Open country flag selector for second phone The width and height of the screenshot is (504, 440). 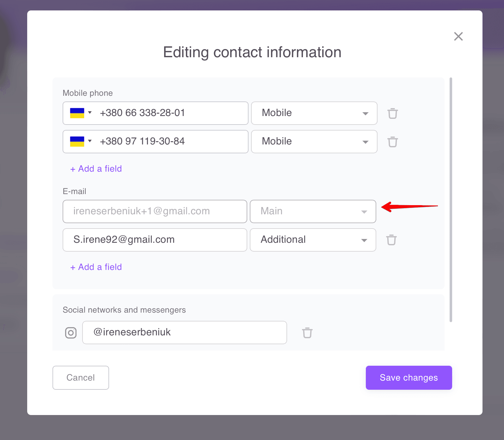81,141
